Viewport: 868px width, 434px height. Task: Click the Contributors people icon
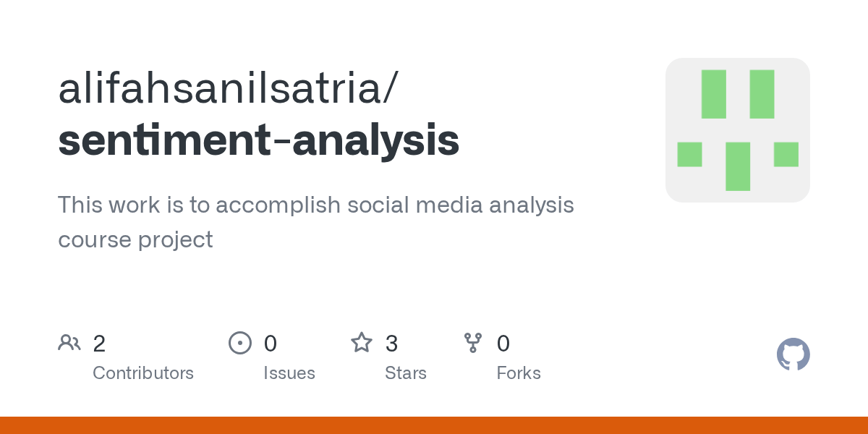[x=69, y=342]
